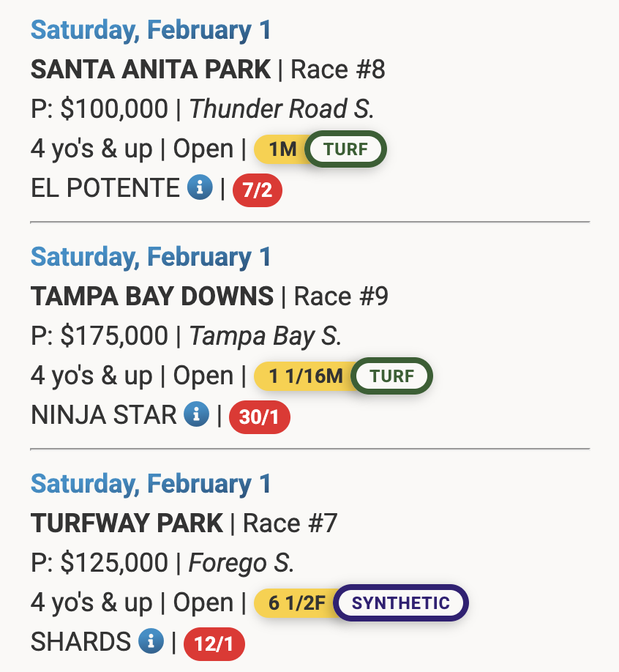
Task: Click the 12/1 odds badge
Action: click(214, 645)
